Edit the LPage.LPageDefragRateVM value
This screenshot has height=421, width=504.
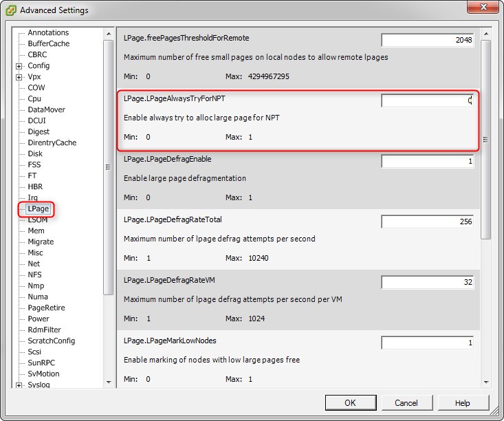pos(428,282)
